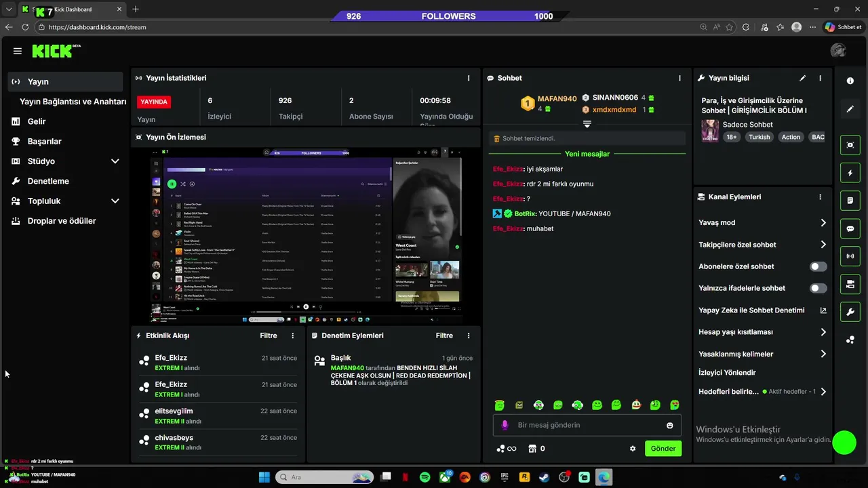The width and height of the screenshot is (868, 488).
Task: Toggle the channel actions camera icon
Action: pos(850,284)
